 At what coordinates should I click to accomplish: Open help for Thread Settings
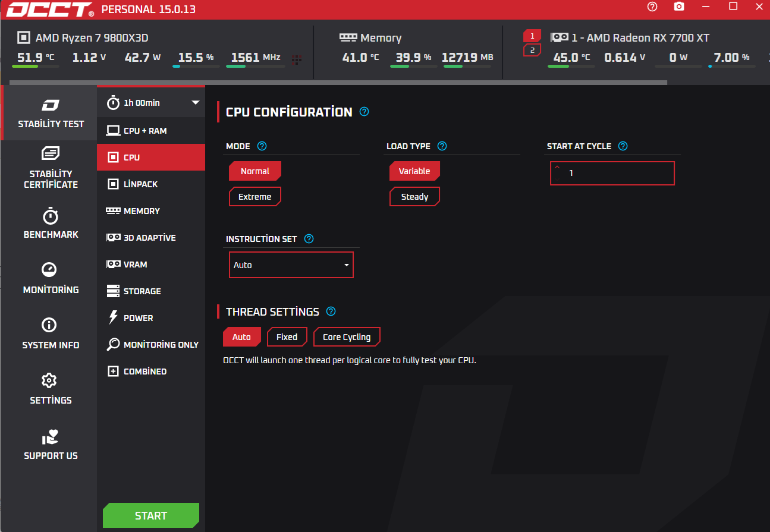pos(331,311)
